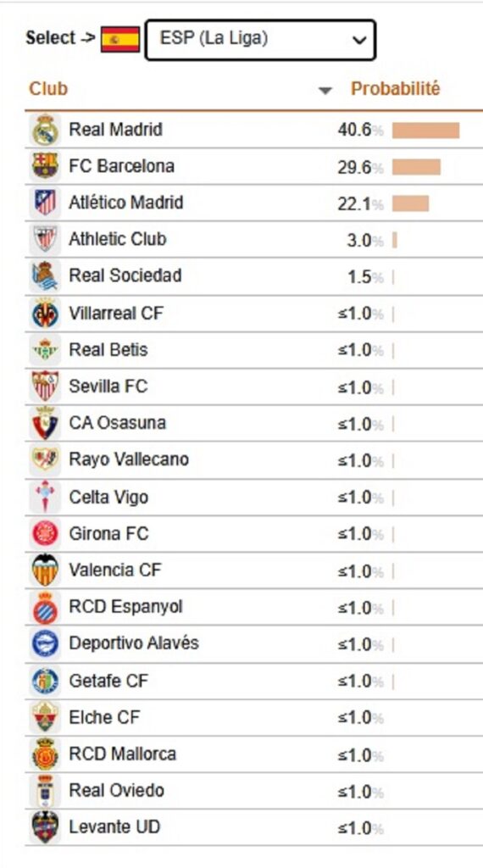Click the Girona FC crest icon
The image size is (483, 868).
(x=46, y=534)
